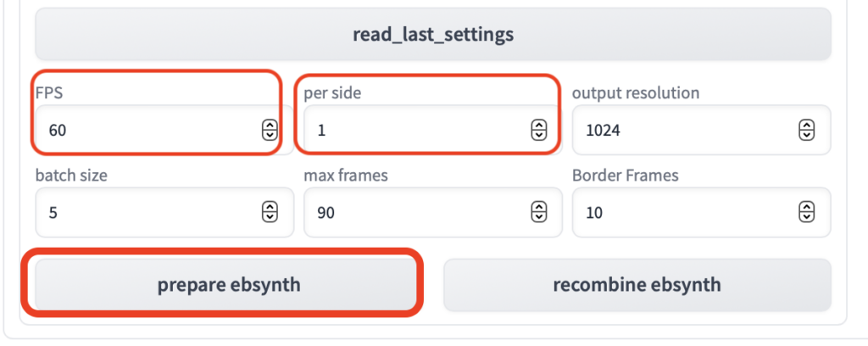Focus the max frames number field
The image size is (868, 346).
tap(415, 212)
